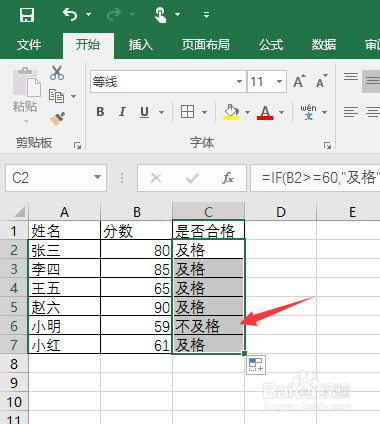Click the Enter checkmark in the formula bar
Viewport: 380px width, 424px height.
pyautogui.click(x=192, y=178)
